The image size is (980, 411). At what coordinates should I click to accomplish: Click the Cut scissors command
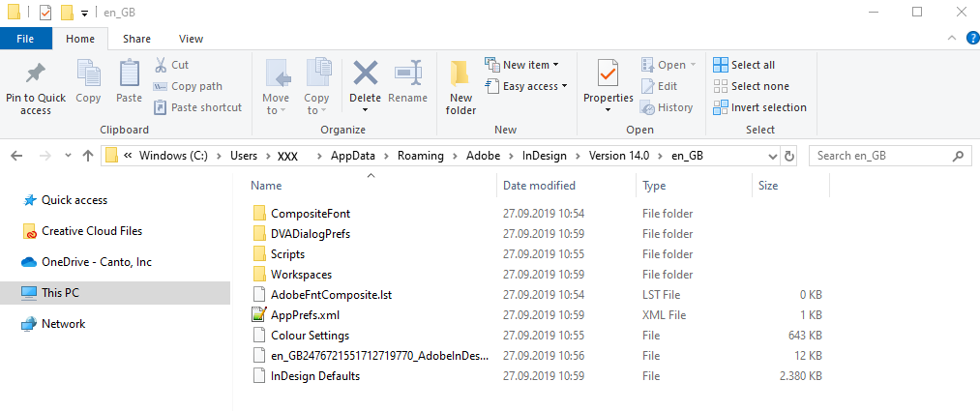tap(171, 65)
